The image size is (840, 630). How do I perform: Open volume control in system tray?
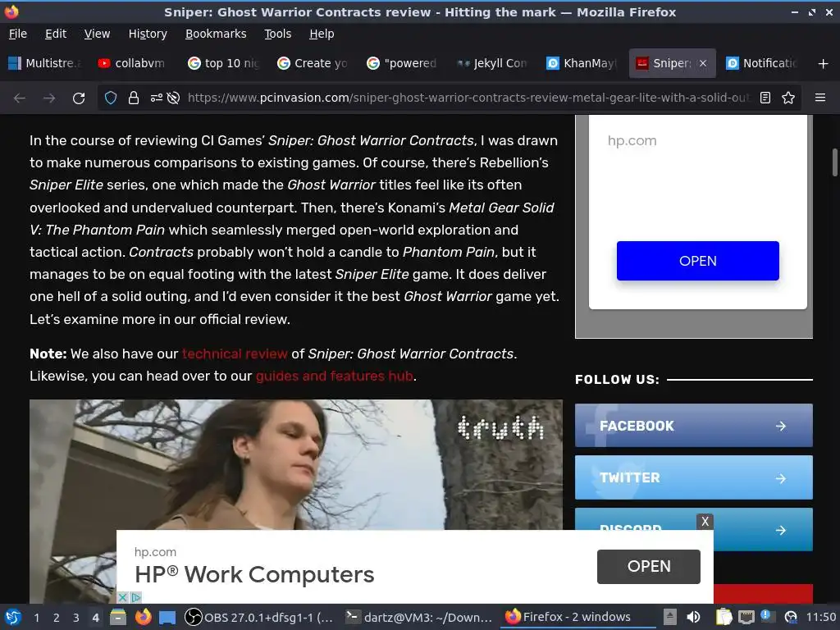point(693,617)
